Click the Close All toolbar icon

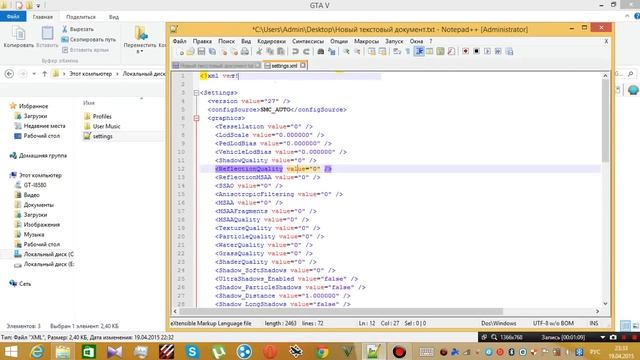[x=234, y=51]
